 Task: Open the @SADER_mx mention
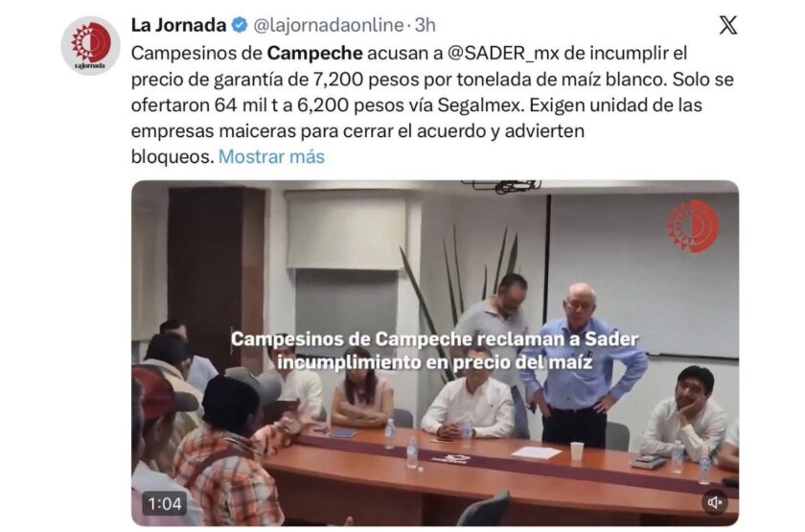pyautogui.click(x=504, y=54)
